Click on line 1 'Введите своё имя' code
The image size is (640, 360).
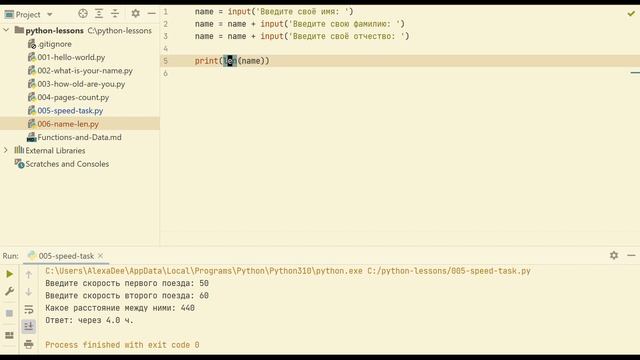coord(274,12)
